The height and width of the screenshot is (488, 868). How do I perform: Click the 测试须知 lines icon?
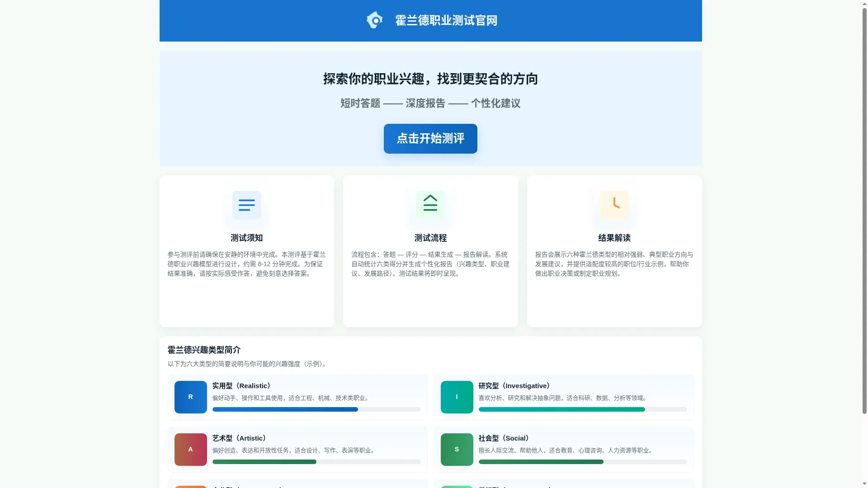tap(247, 205)
